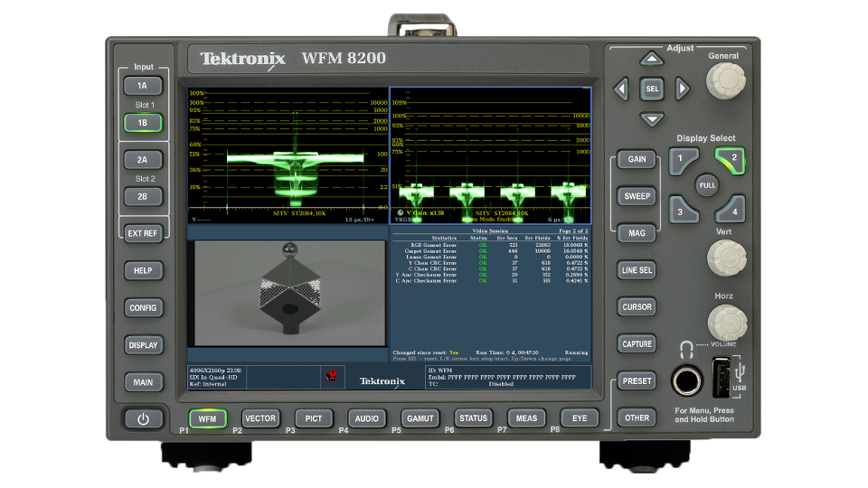Click the General adjustment knob
Screen dimensions: 868x488
tap(726, 80)
